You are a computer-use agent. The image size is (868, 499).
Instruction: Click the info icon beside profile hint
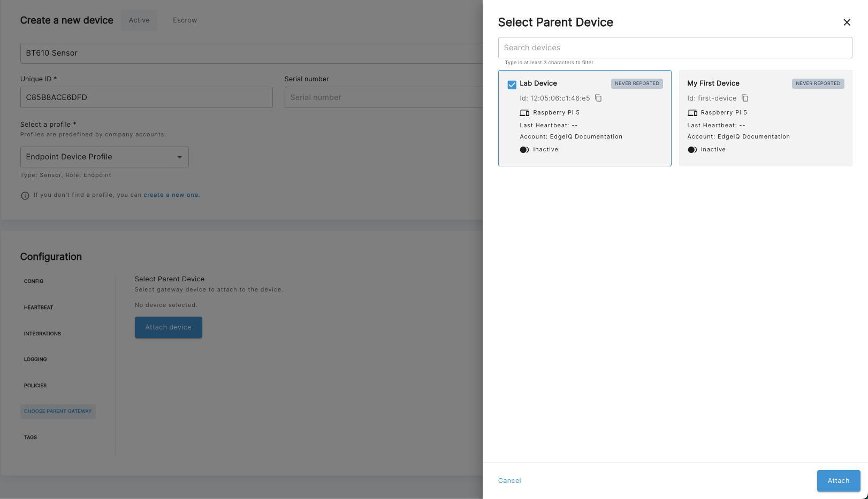coord(25,196)
